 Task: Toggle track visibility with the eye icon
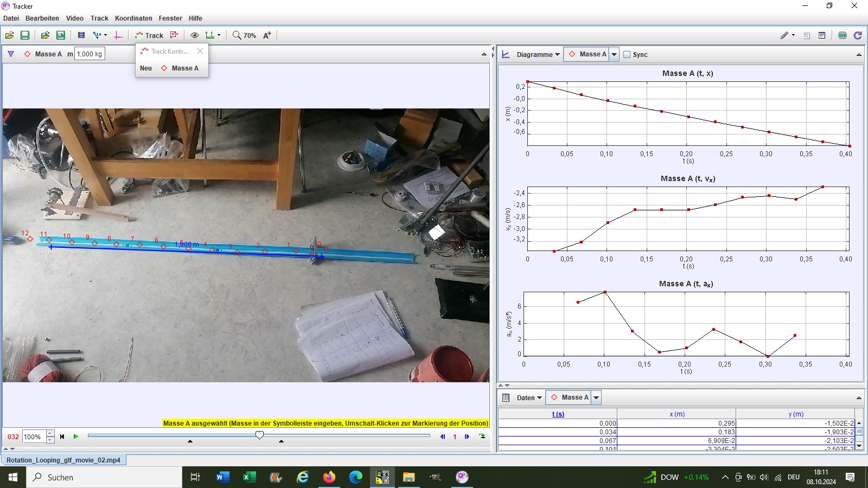click(194, 35)
